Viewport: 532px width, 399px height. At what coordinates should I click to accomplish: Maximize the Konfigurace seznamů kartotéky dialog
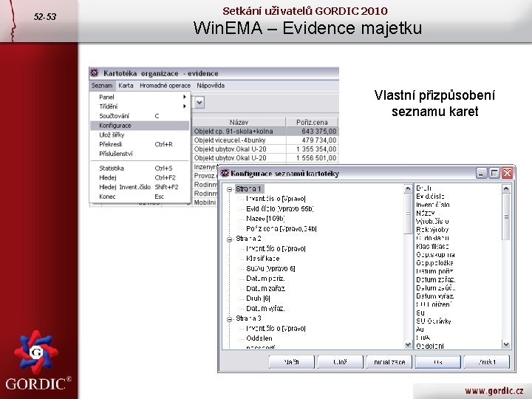[x=494, y=174]
